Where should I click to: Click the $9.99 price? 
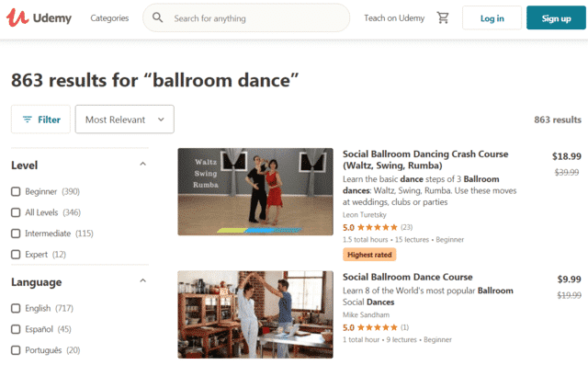point(569,279)
